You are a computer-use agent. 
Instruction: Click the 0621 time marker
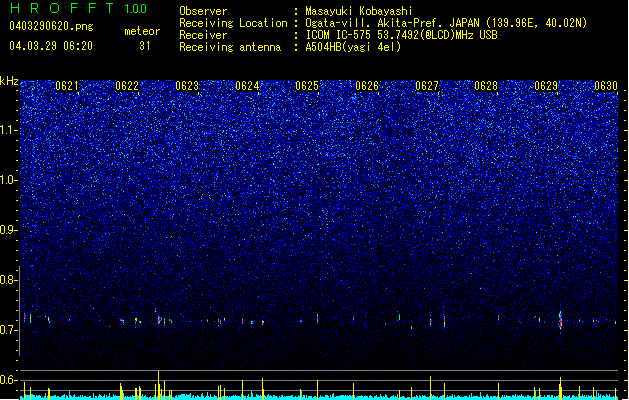click(67, 86)
